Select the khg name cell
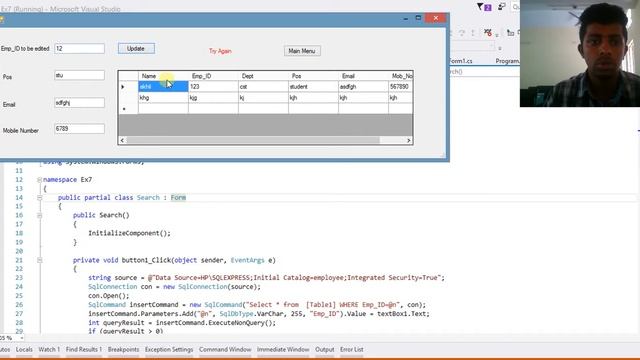 163,98
